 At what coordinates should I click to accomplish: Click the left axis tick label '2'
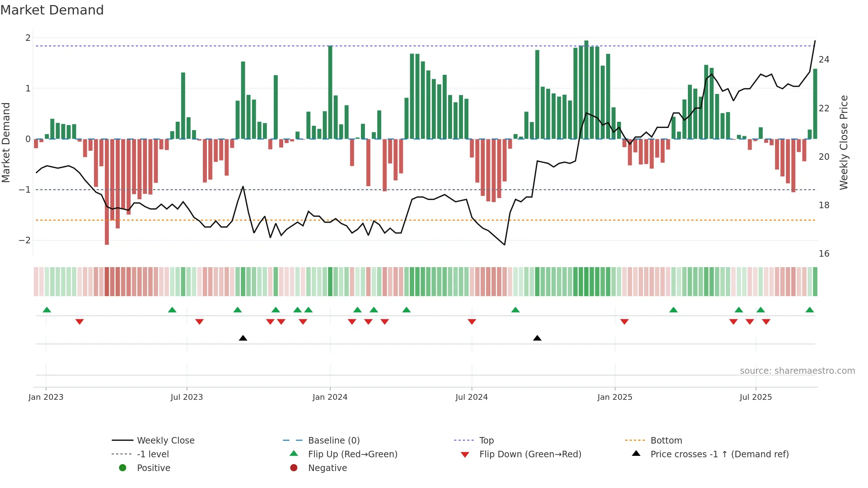point(28,38)
